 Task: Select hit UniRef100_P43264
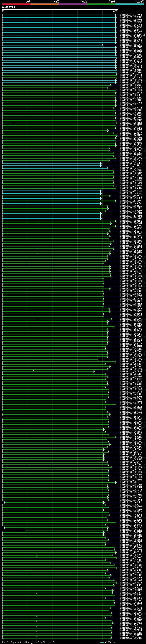point(131,515)
